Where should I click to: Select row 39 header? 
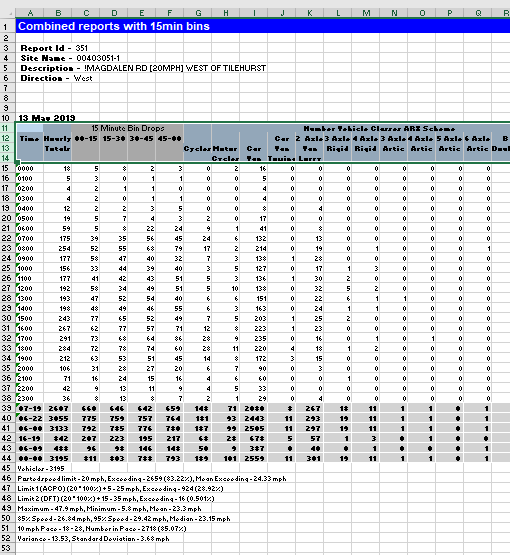click(x=7, y=408)
